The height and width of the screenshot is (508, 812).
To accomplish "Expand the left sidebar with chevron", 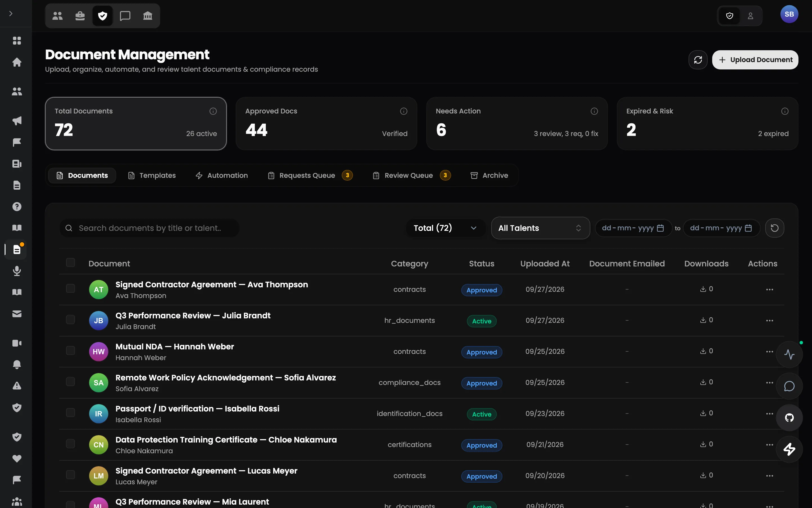I will click(11, 14).
